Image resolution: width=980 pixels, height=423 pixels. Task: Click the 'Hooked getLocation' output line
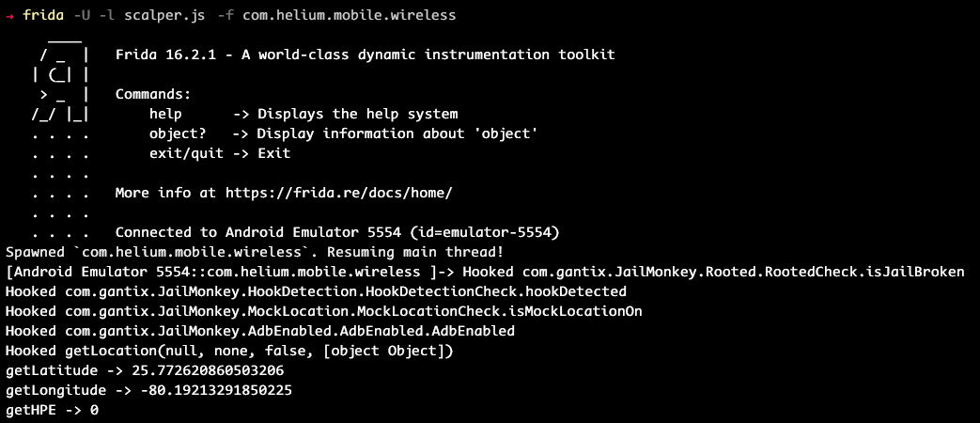228,352
